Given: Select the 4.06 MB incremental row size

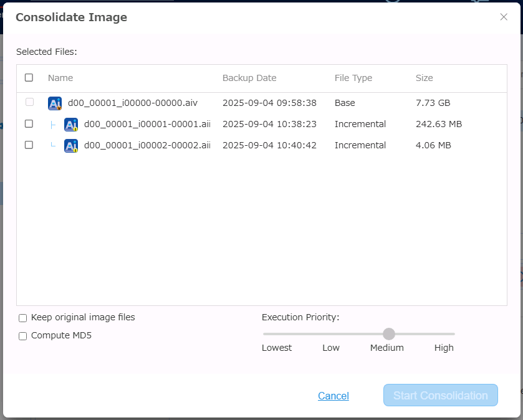Looking at the screenshot, I should (x=433, y=145).
